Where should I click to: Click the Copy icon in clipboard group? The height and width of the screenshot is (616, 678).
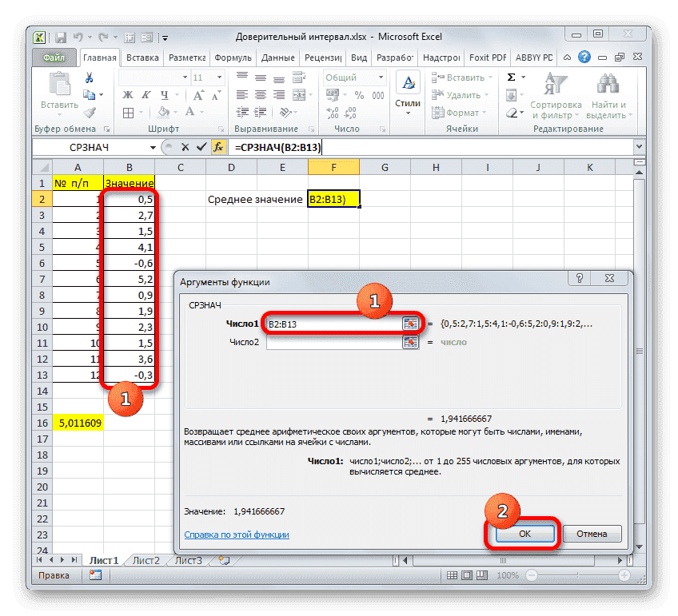tap(90, 95)
